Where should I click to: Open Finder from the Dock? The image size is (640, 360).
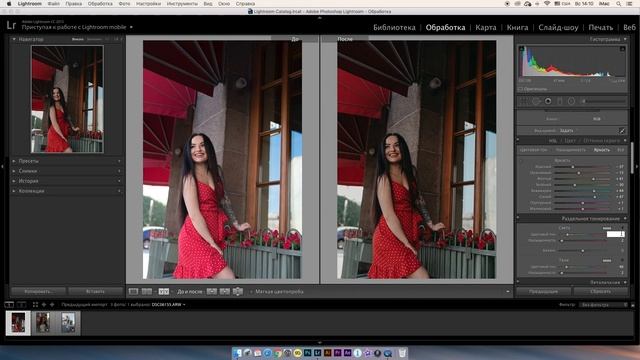238,353
